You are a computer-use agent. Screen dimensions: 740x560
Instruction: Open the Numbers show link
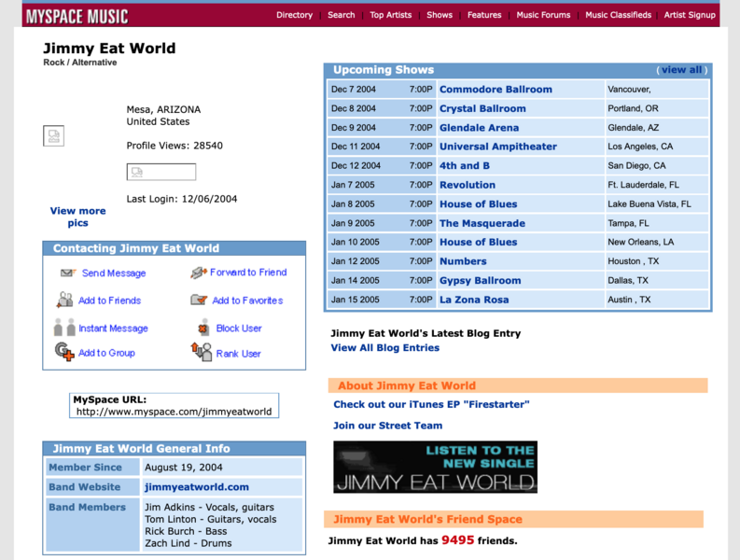pos(463,261)
